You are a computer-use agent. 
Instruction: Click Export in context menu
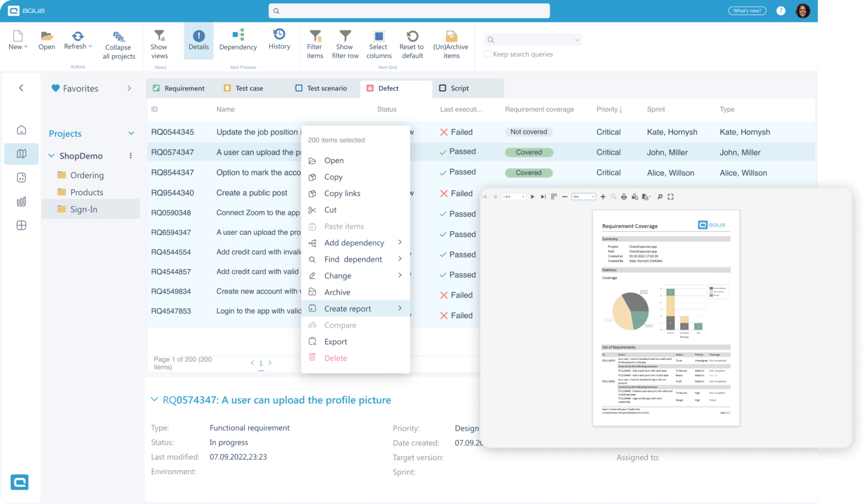(335, 341)
